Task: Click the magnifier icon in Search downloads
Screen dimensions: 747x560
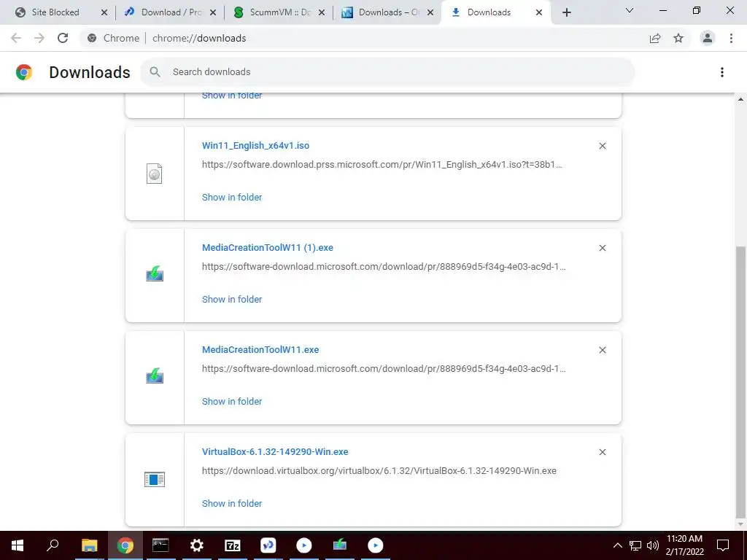Action: tap(155, 72)
